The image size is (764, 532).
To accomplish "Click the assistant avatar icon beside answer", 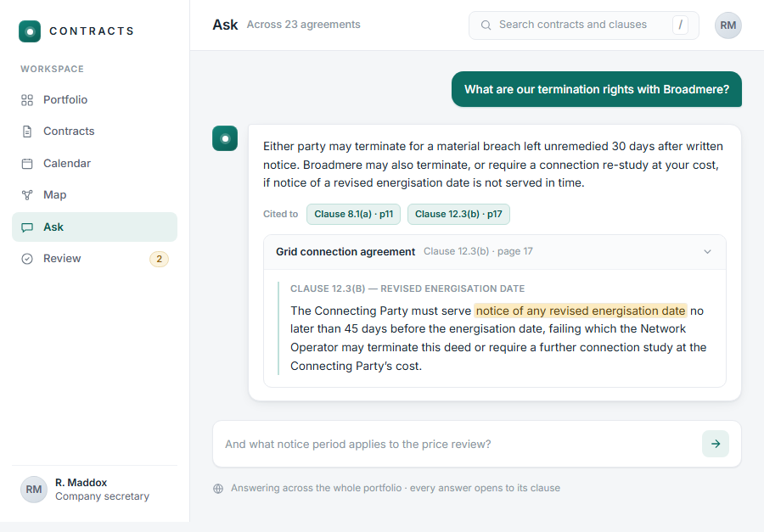I will pos(225,138).
